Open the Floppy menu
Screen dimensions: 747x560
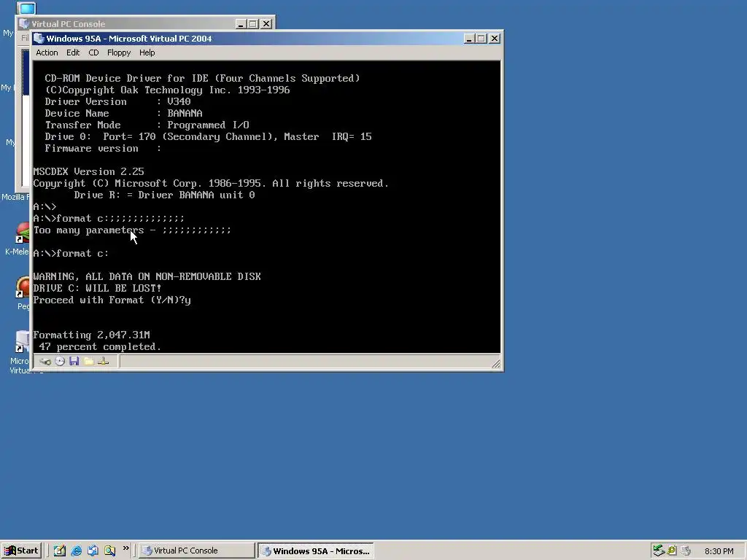tap(119, 52)
